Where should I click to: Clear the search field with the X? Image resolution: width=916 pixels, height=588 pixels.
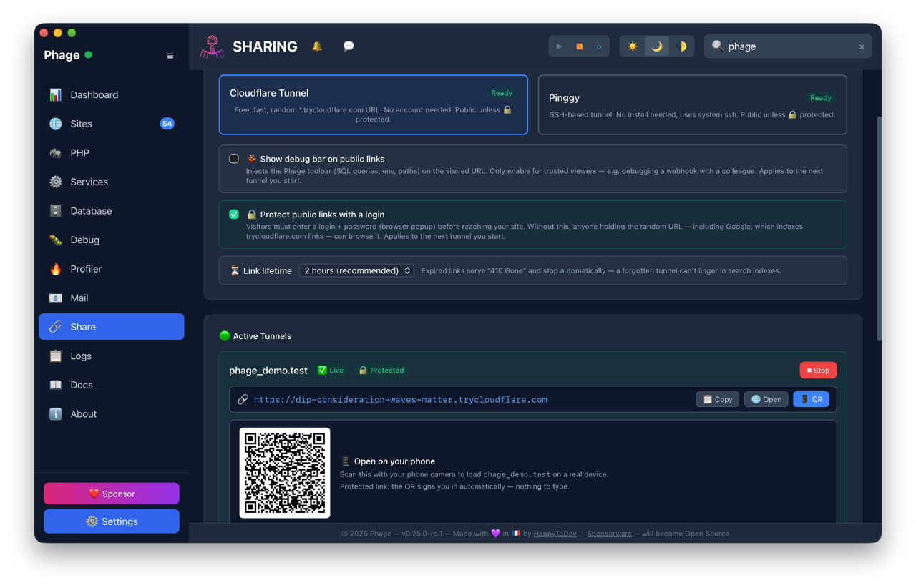tap(862, 47)
